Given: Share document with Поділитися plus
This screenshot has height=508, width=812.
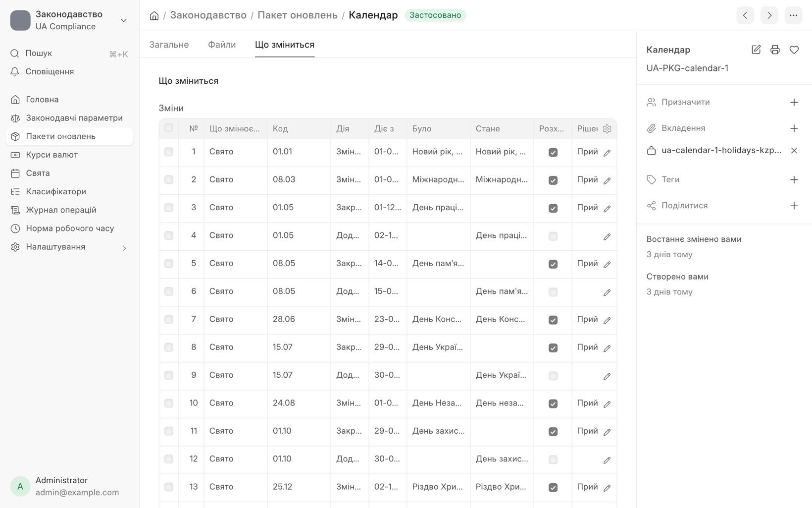Looking at the screenshot, I should pos(794,206).
